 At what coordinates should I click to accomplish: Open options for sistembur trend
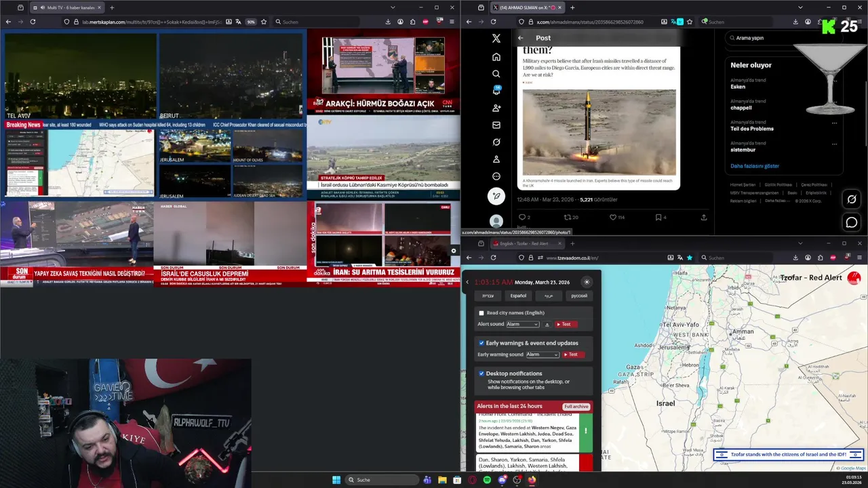click(834, 144)
